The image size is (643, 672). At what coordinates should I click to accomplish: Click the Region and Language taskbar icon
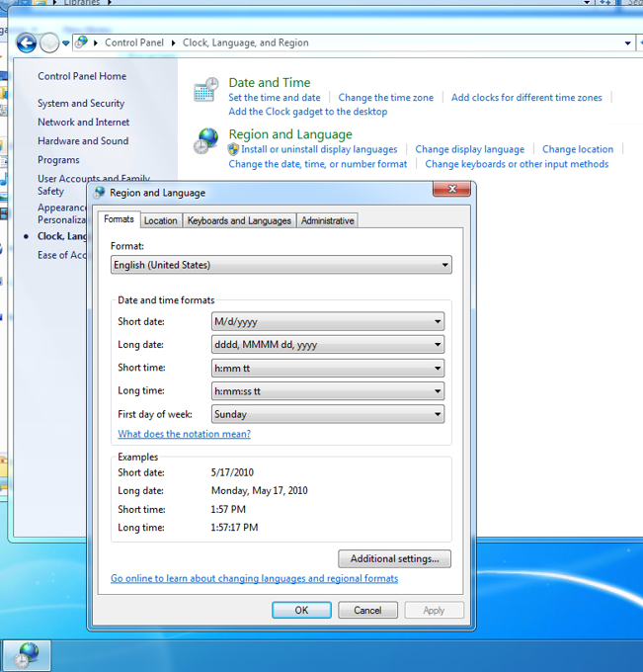pos(27,655)
